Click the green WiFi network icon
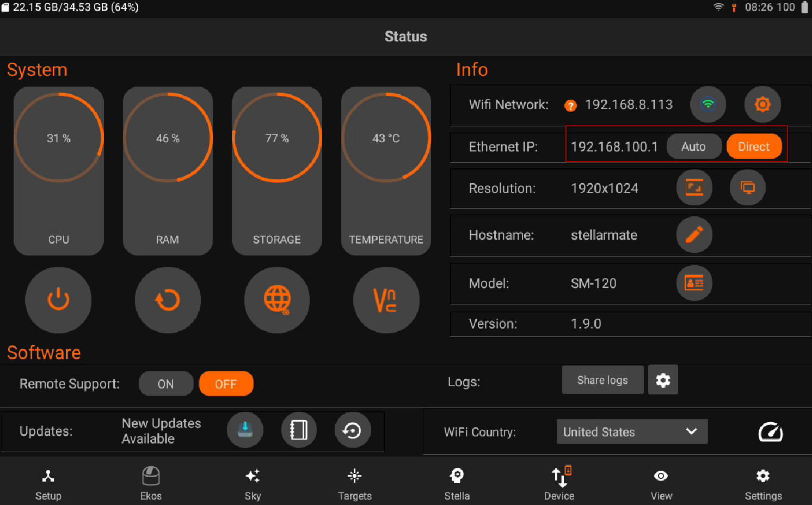812x505 pixels. pyautogui.click(x=708, y=104)
